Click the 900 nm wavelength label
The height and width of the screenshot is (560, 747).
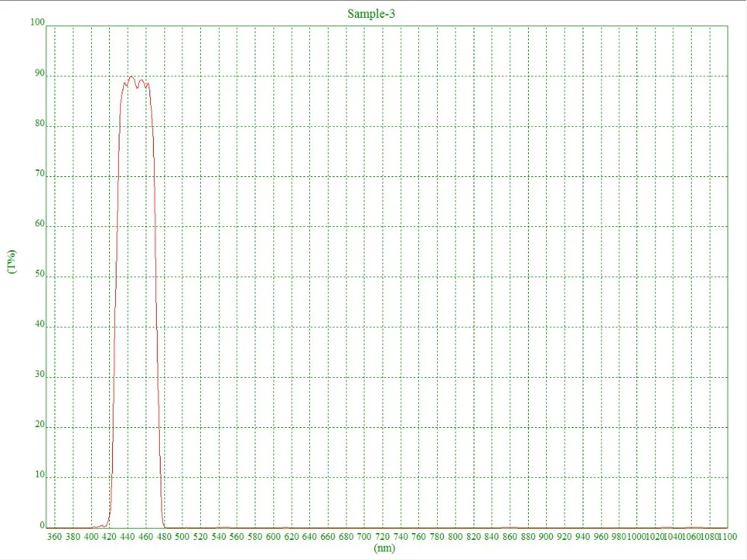coord(546,537)
